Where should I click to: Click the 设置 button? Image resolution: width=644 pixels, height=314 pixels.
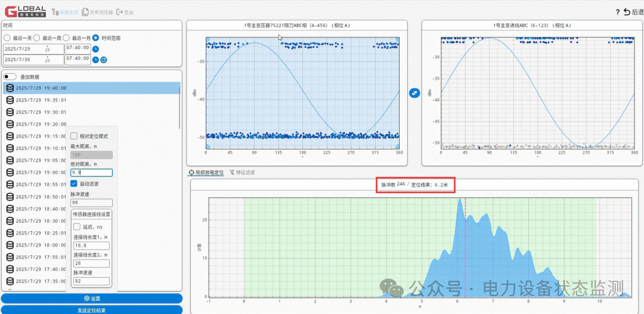pyautogui.click(x=92, y=299)
